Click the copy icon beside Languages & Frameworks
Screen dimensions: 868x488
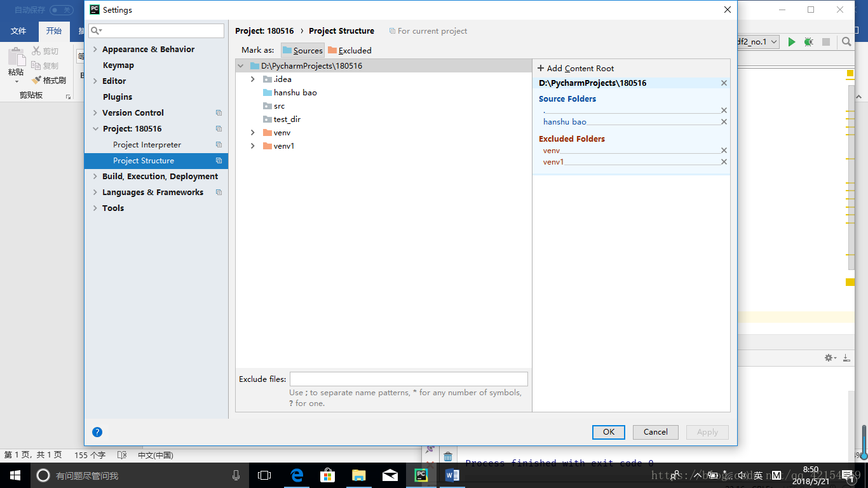pyautogui.click(x=219, y=193)
